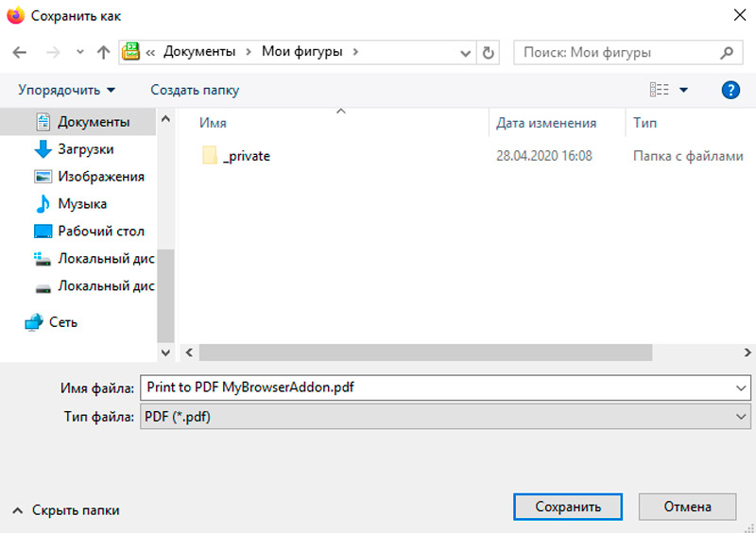
Task: Refresh the folder with the reload icon
Action: tap(488, 52)
